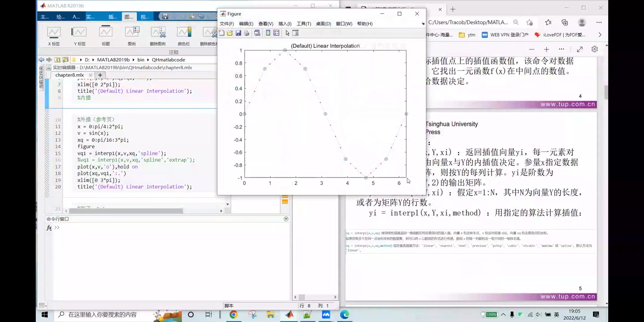Open MATLAB from the Windows taskbar
Screen dimensions: 644x322
[289, 314]
